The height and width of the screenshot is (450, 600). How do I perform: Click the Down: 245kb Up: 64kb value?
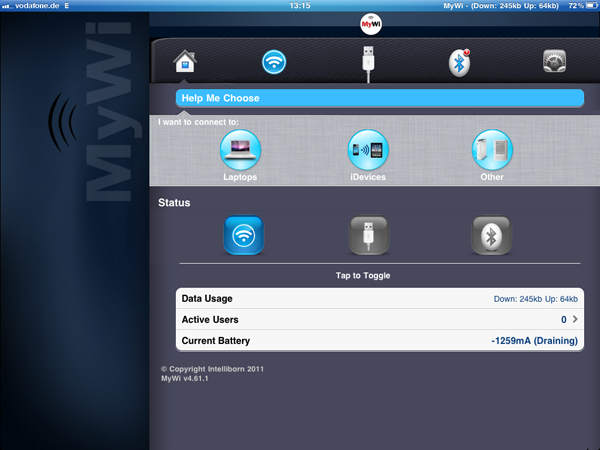pos(535,299)
